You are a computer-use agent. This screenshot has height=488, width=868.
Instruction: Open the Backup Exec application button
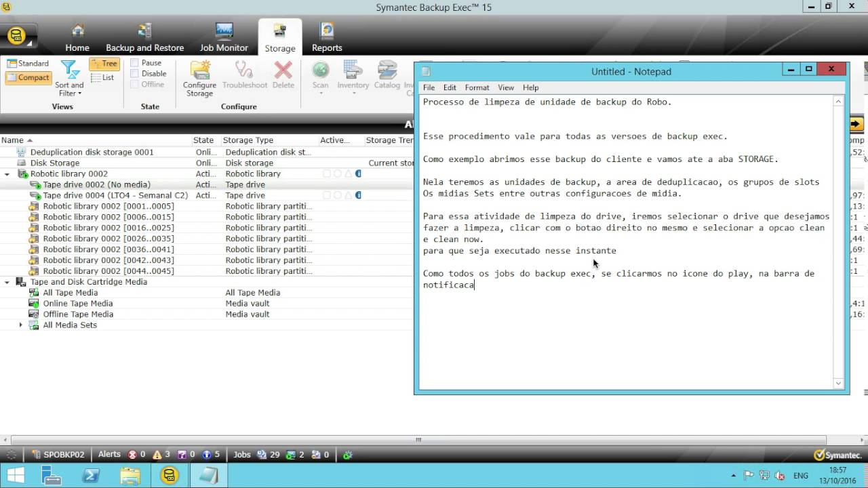click(18, 35)
